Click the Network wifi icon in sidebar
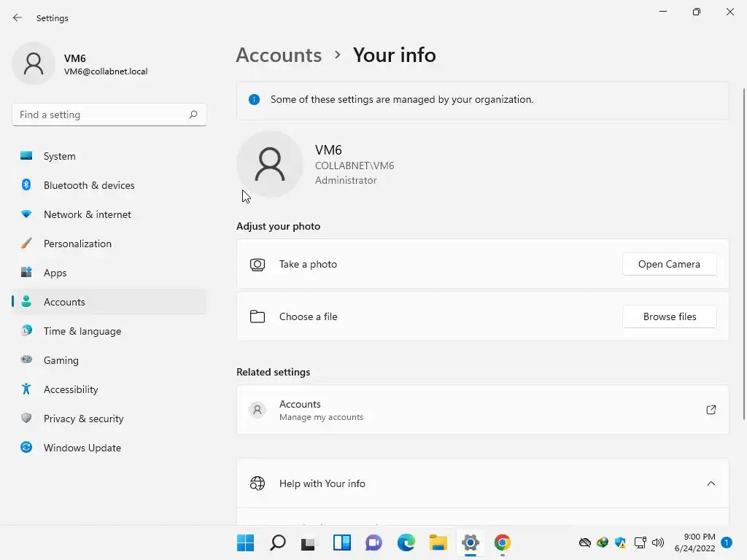This screenshot has width=747, height=560. point(26,214)
